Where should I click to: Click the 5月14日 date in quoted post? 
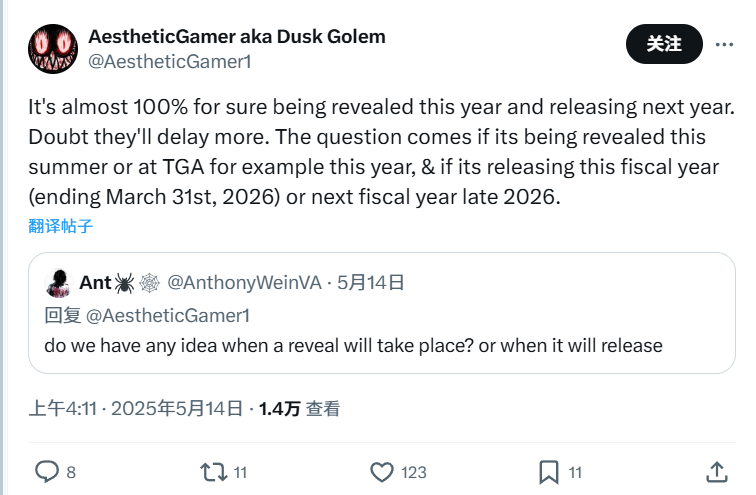point(370,282)
